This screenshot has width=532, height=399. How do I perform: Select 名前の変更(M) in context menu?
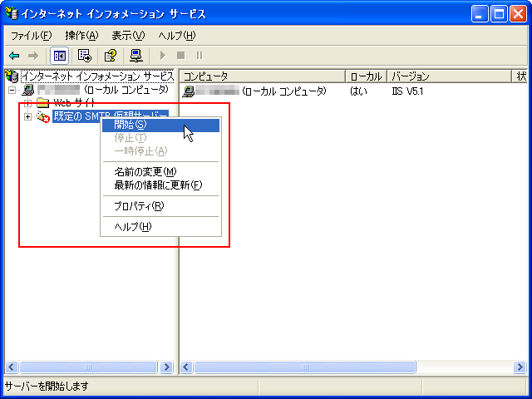click(145, 172)
